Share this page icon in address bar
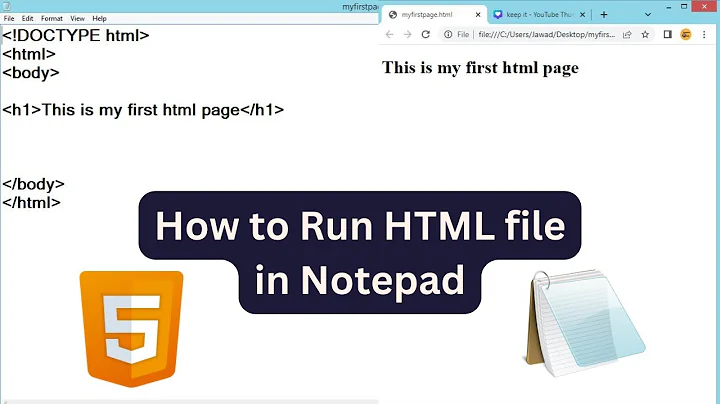720x404 pixels. (x=627, y=34)
